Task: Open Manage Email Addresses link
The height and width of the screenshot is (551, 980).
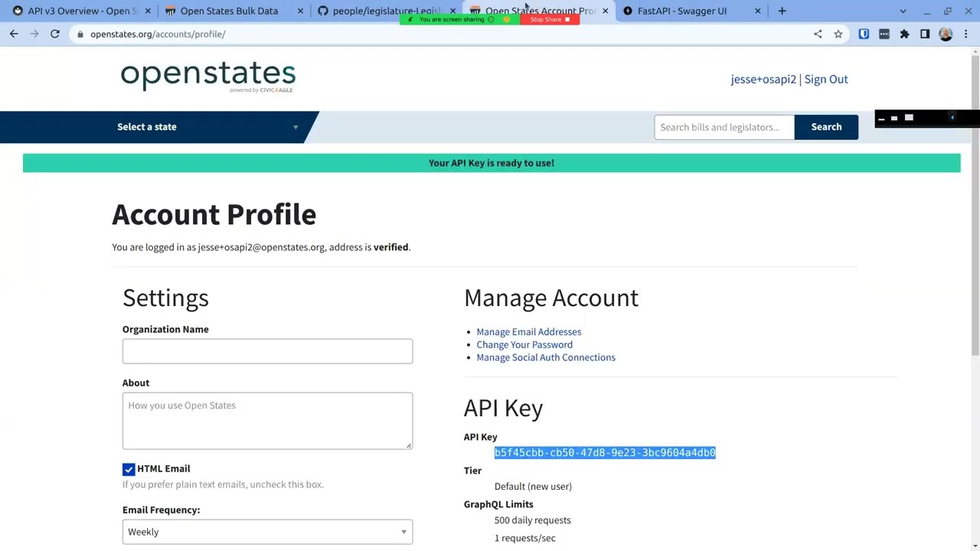Action: pos(529,331)
